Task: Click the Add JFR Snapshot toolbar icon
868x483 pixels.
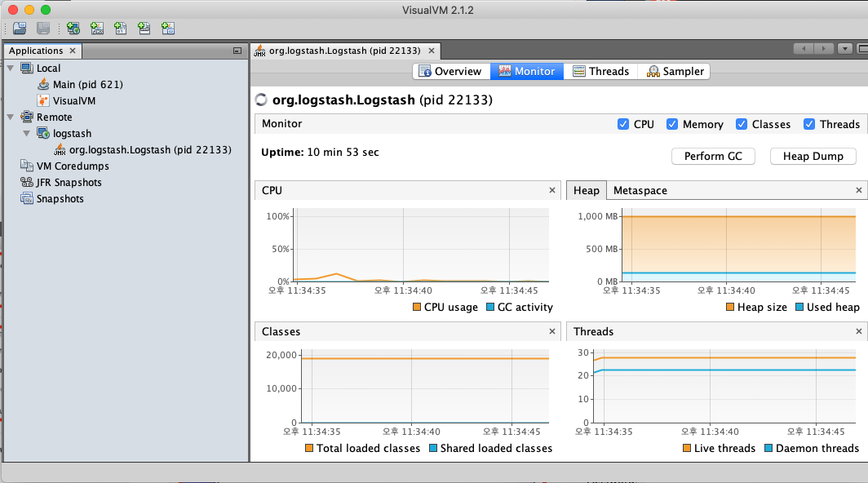Action: [144, 28]
